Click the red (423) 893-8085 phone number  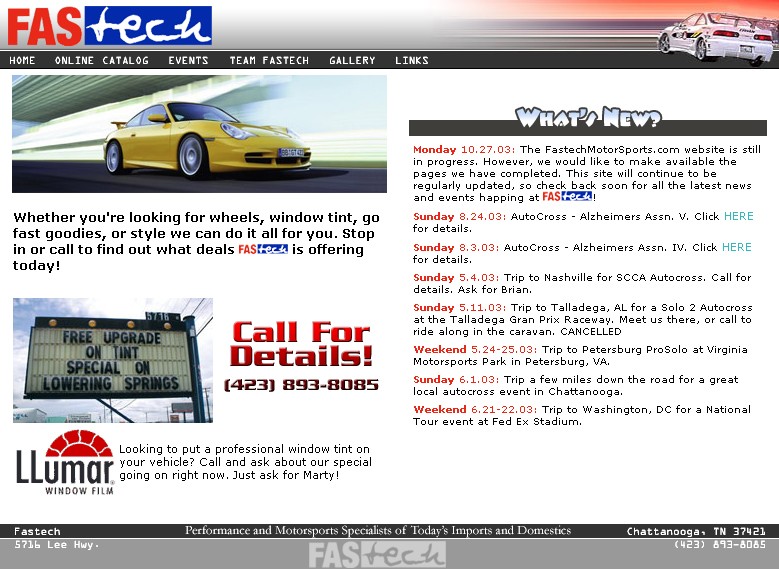[301, 385]
